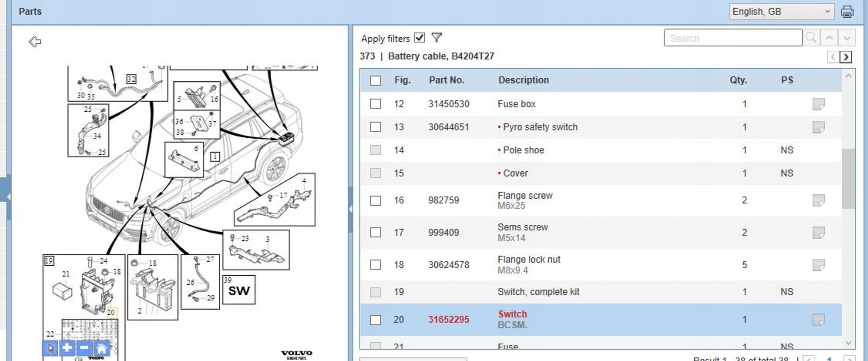Reset diagram view with home icon
The width and height of the screenshot is (868, 361).
101,348
